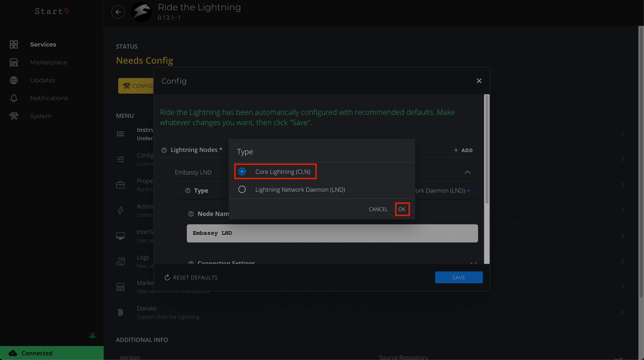This screenshot has width=644, height=360.
Task: Click the Node Name input field
Action: tap(332, 233)
